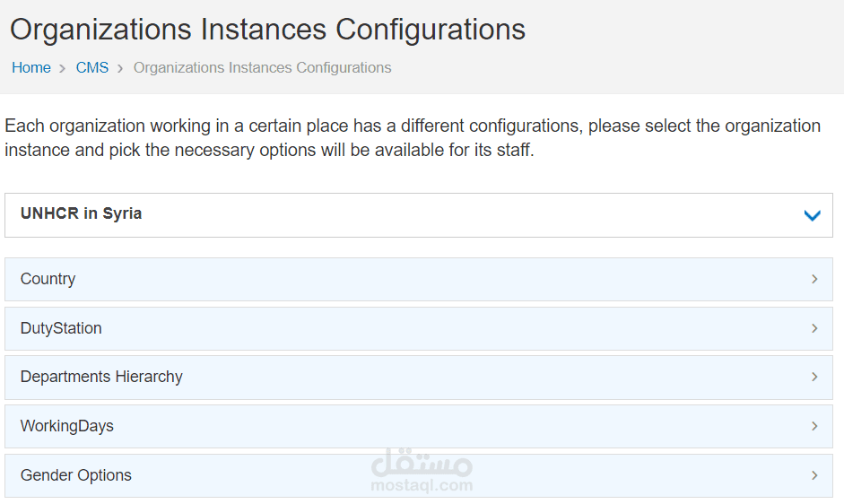Viewport: 844px width, 504px height.
Task: Click the current page breadcrumb text
Action: tap(262, 67)
